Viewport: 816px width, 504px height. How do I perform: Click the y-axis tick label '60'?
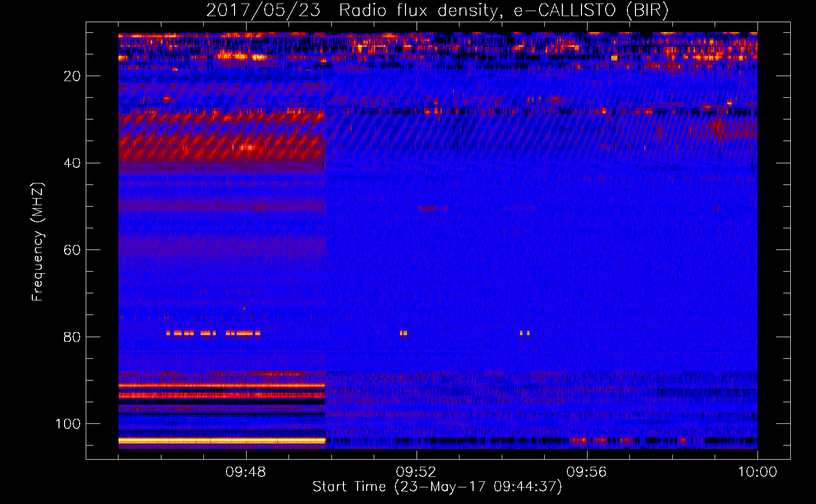(72, 250)
